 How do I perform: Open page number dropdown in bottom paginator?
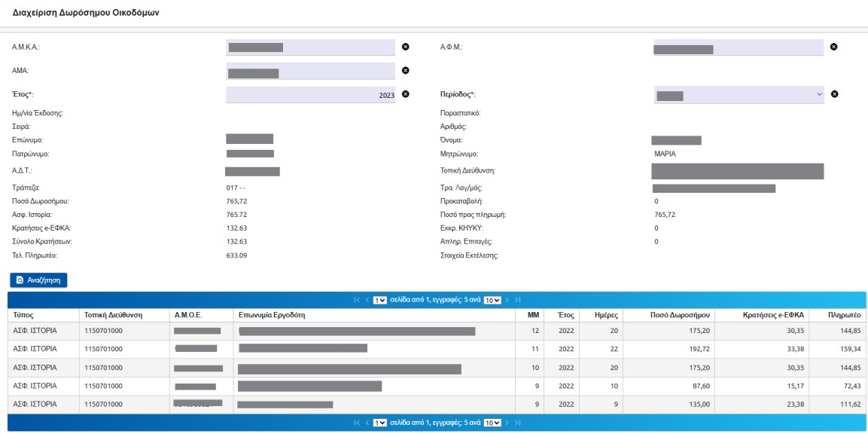(x=380, y=423)
